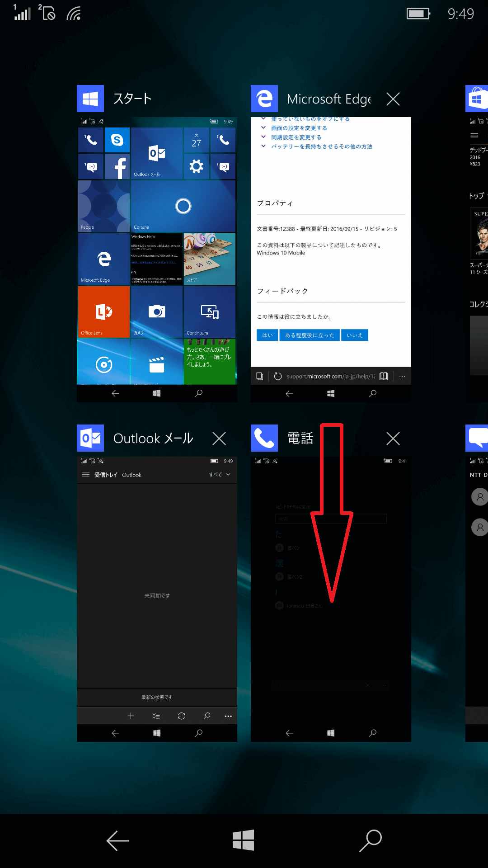Open the Edge tabs icon
This screenshot has height=868, width=488.
pyautogui.click(x=259, y=376)
